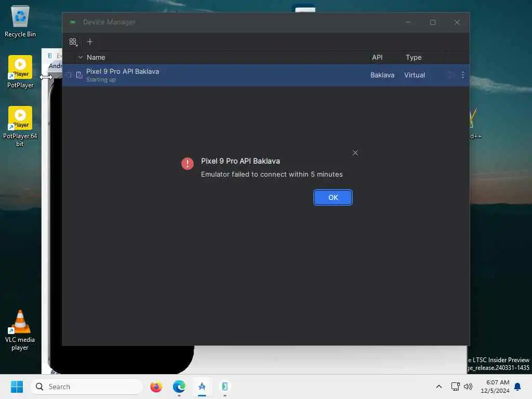Open the notifications bell icon
The image size is (532, 399).
point(517,387)
